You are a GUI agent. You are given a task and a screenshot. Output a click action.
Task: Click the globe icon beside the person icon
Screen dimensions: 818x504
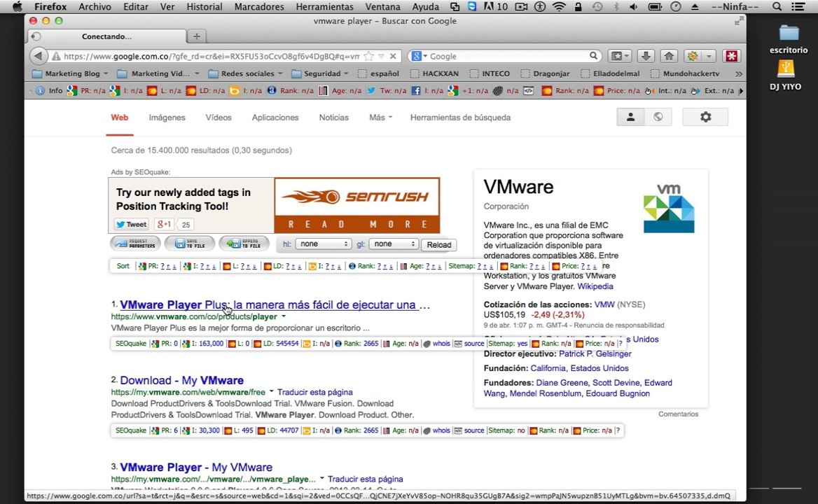tap(658, 118)
